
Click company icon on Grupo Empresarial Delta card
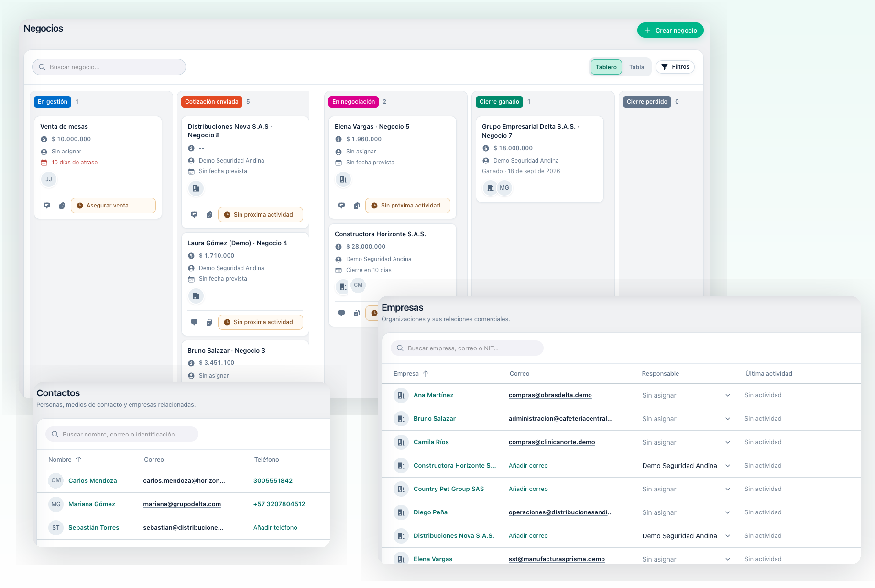pos(490,188)
